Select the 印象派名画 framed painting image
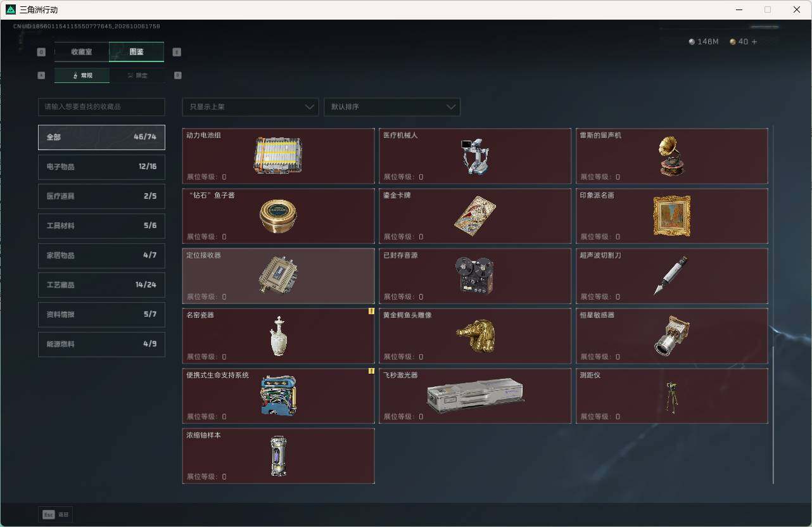Screen dimensions: 812x527 tap(671, 215)
